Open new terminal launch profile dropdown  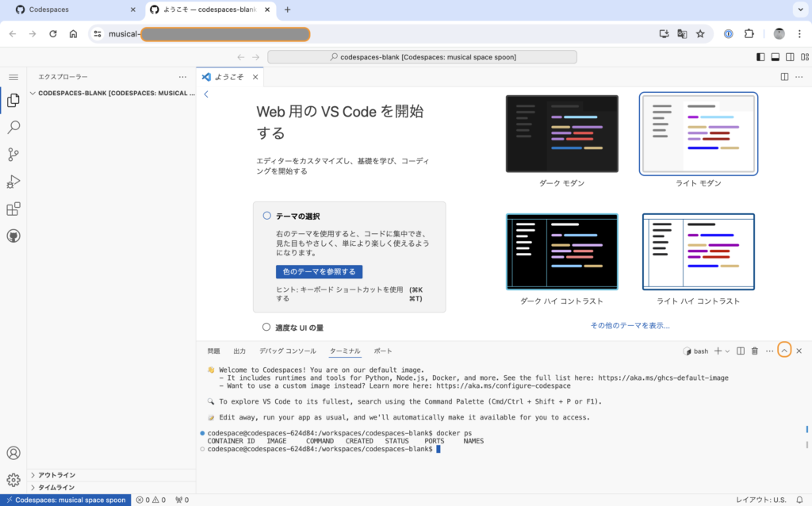click(728, 351)
